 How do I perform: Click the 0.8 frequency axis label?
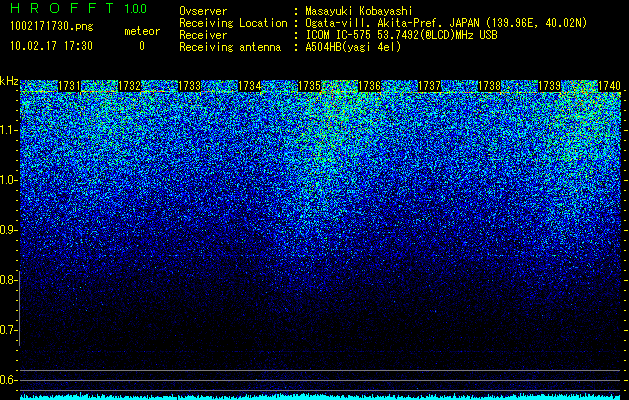point(8,280)
